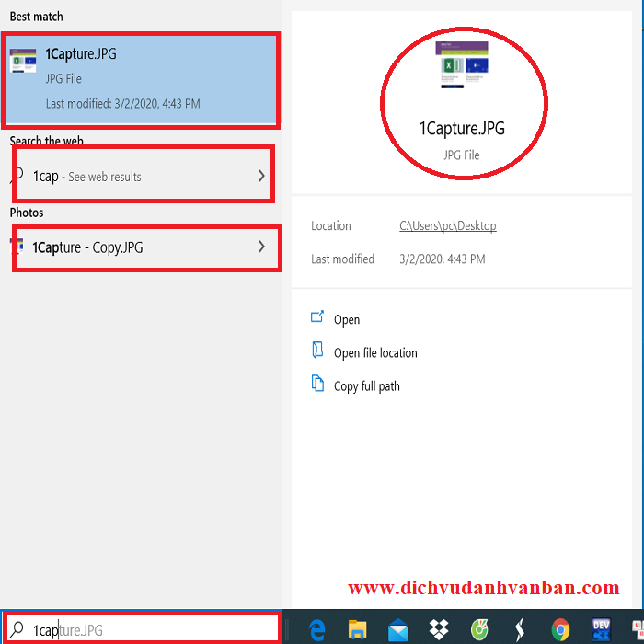This screenshot has width=644, height=644.
Task: Open the 1Capture.JPG best match result
Action: point(141,80)
